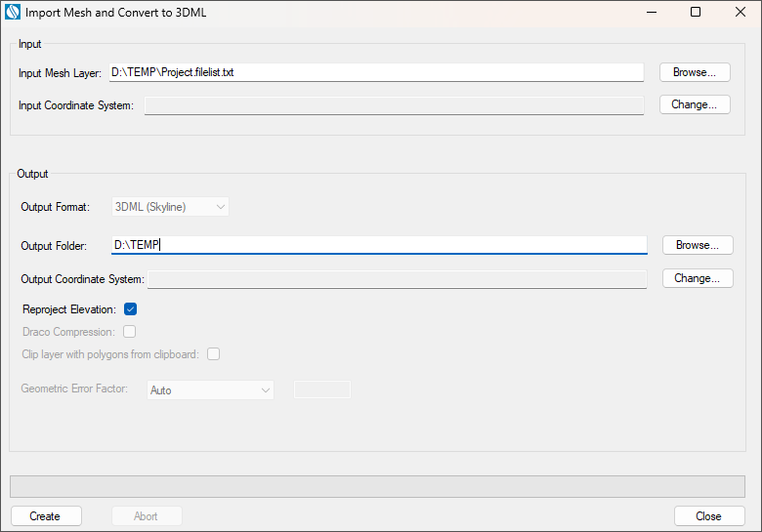Click into the Input Mesh Layer path field
This screenshot has height=532, width=762.
click(x=376, y=72)
